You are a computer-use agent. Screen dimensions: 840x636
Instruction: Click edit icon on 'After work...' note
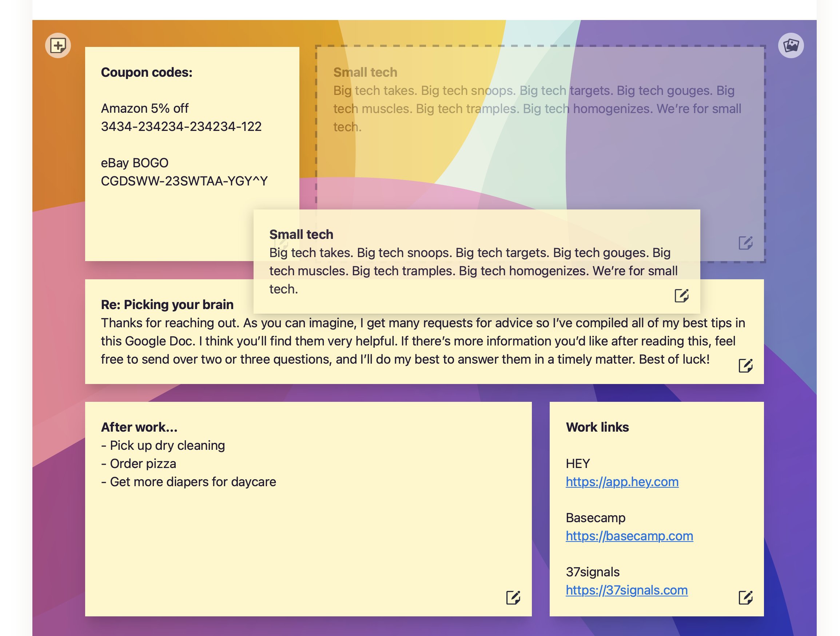click(x=513, y=597)
